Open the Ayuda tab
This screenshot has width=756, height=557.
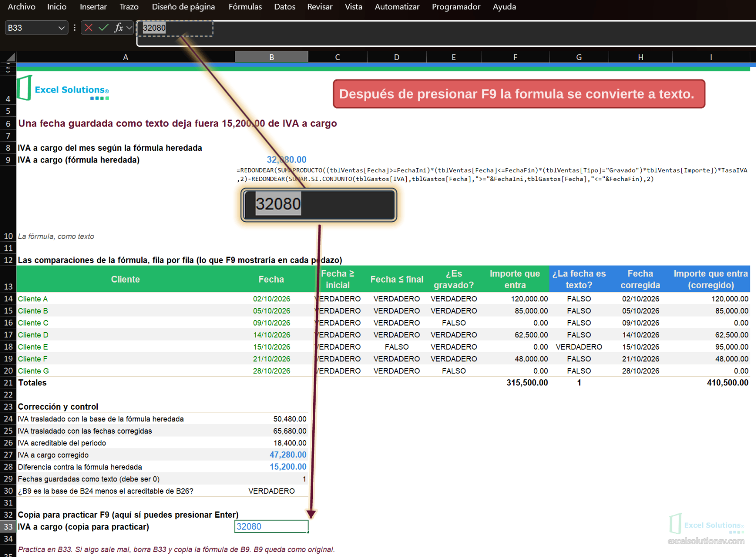pyautogui.click(x=504, y=7)
